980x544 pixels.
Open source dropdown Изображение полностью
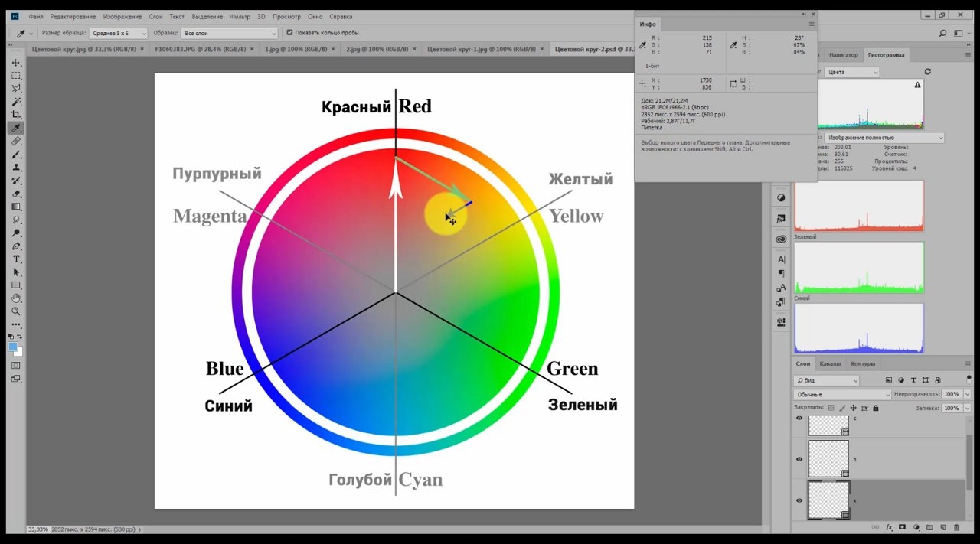coord(884,138)
